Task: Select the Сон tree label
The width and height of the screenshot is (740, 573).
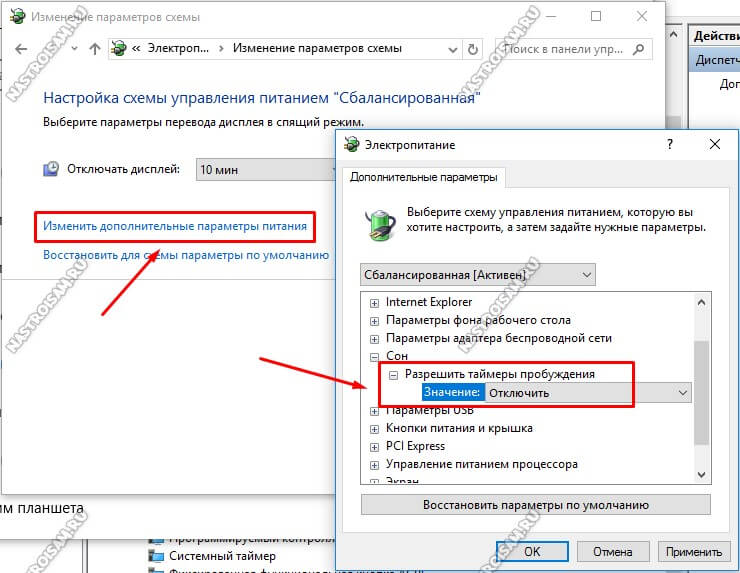Action: point(397,356)
